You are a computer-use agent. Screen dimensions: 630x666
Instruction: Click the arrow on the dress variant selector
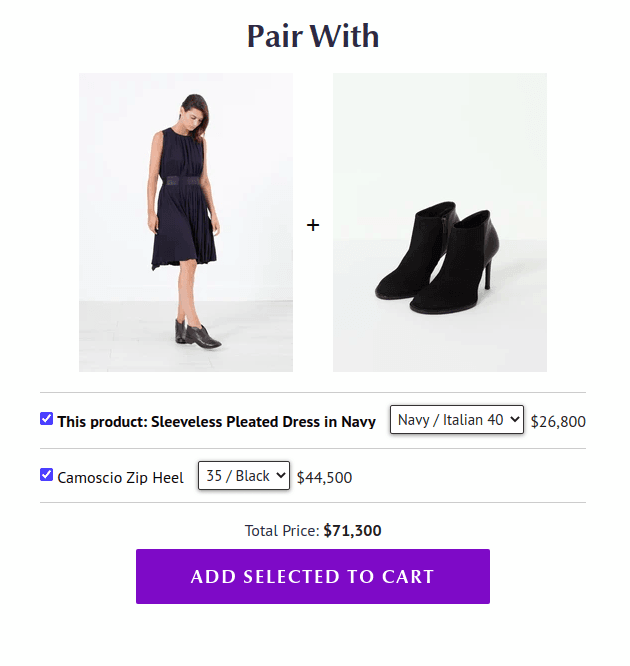[x=515, y=420]
